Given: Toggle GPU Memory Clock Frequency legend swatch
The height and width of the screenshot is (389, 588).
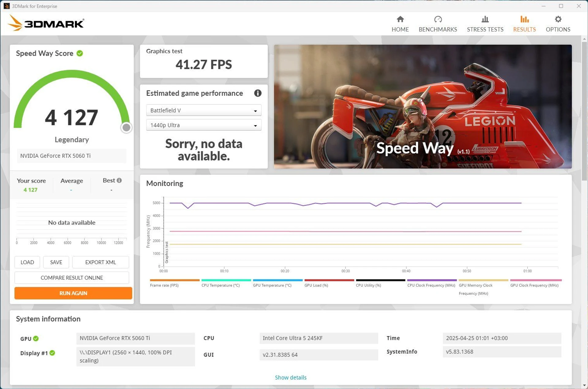Looking at the screenshot, I should pos(483,280).
